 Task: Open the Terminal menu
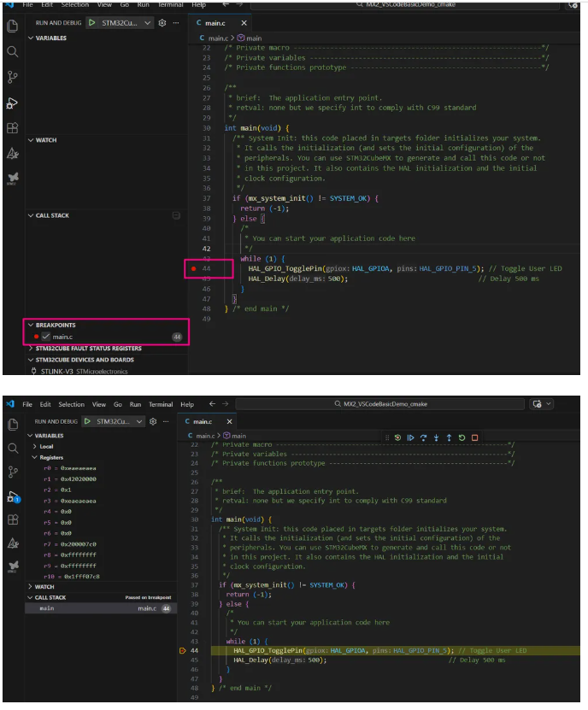tap(161, 404)
